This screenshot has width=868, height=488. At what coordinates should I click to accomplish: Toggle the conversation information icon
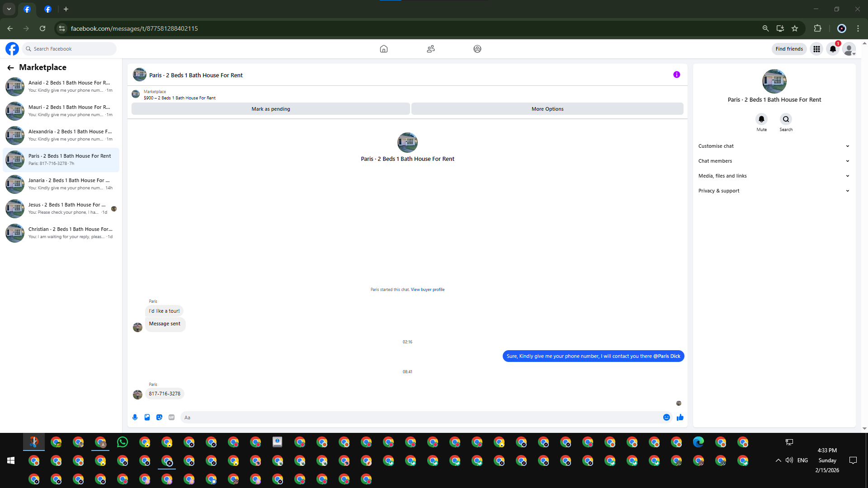(x=677, y=75)
